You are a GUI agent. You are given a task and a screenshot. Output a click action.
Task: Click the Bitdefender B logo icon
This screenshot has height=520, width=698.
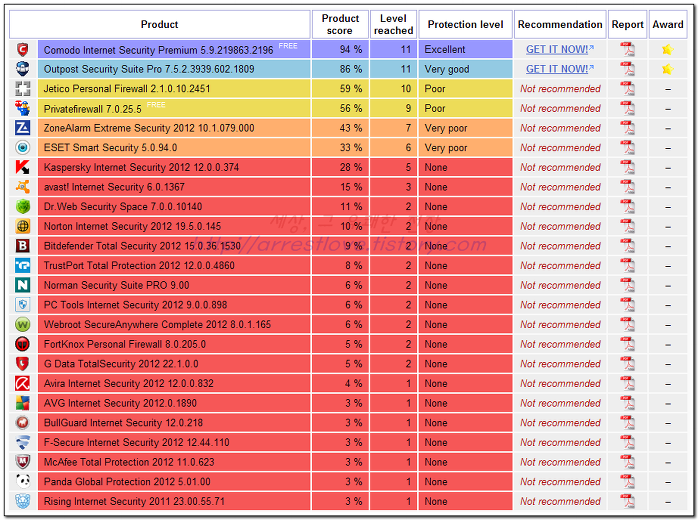[x=23, y=246]
